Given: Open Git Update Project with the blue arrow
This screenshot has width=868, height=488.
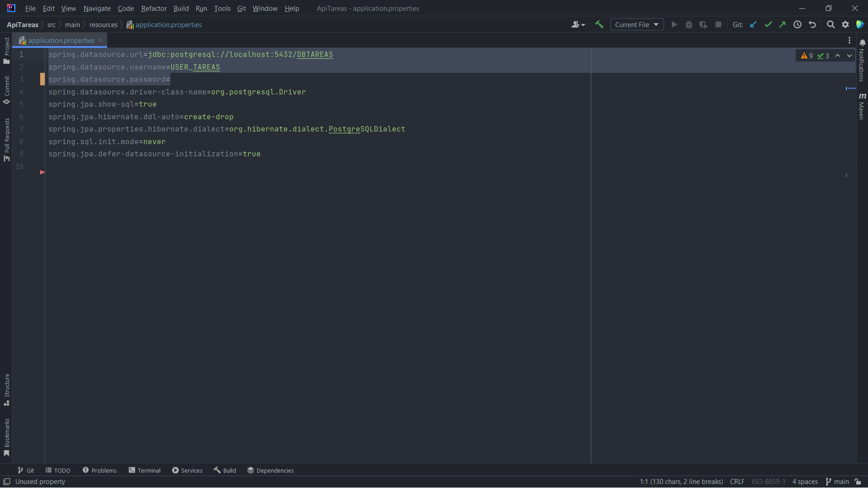Looking at the screenshot, I should click(x=753, y=24).
